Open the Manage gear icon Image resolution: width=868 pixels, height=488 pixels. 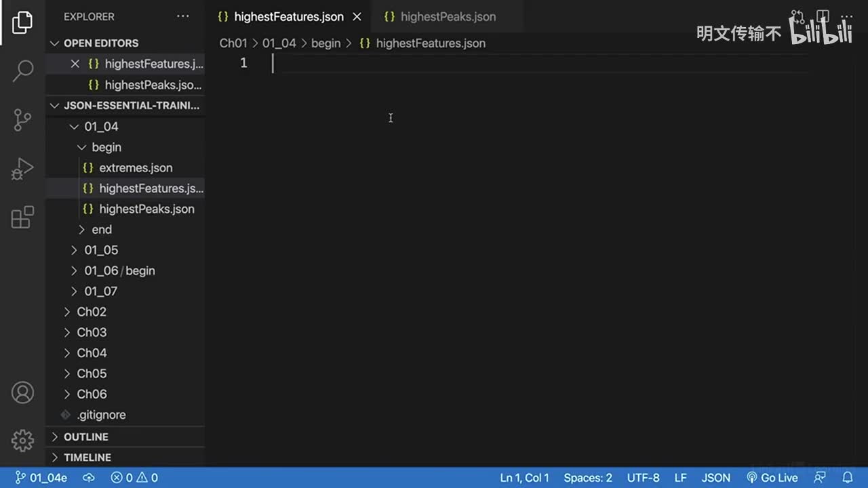click(x=22, y=441)
